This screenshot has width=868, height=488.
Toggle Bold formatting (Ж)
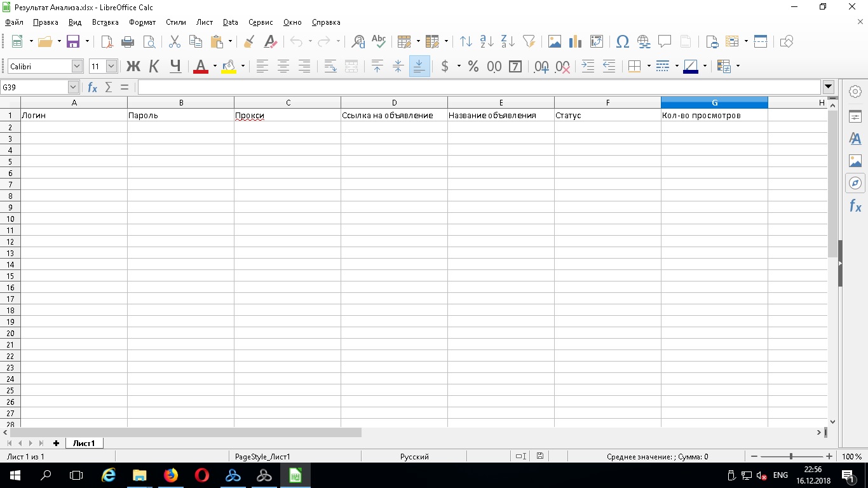coord(133,67)
